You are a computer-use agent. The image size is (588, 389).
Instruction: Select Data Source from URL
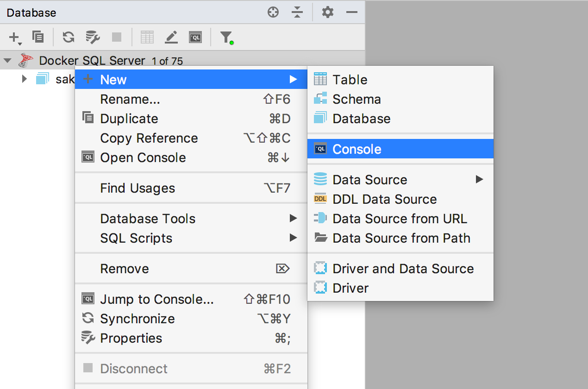pyautogui.click(x=400, y=219)
